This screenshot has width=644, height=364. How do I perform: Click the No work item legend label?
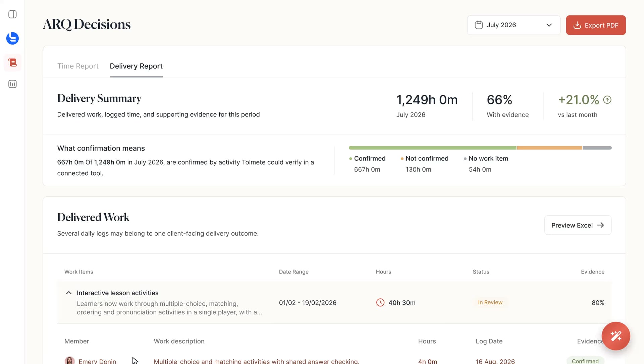488,159
